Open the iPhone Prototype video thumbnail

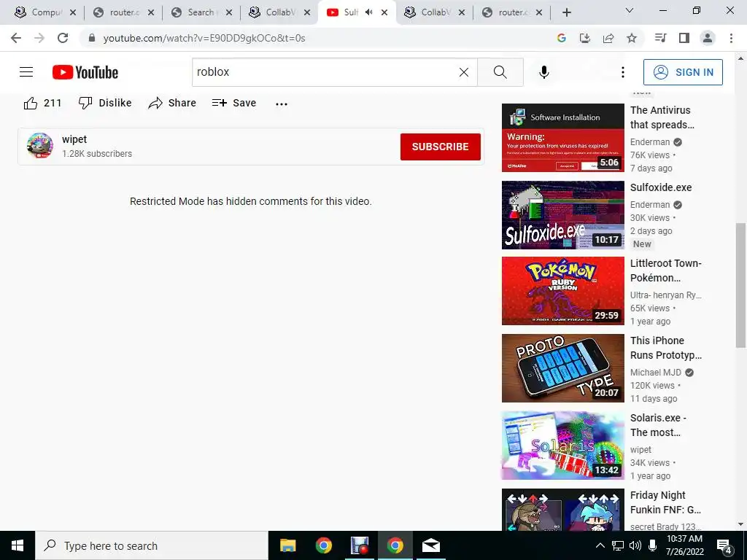(x=562, y=368)
